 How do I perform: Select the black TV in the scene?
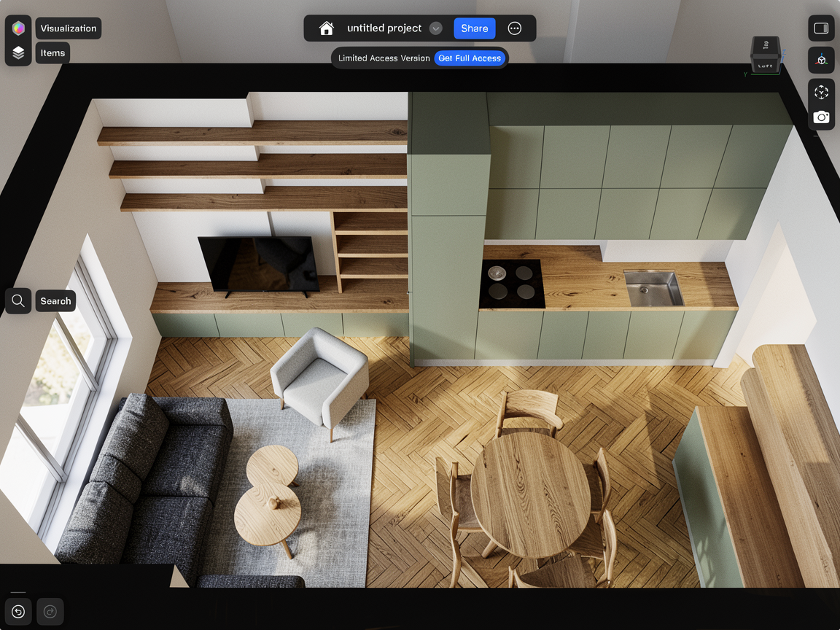click(259, 264)
